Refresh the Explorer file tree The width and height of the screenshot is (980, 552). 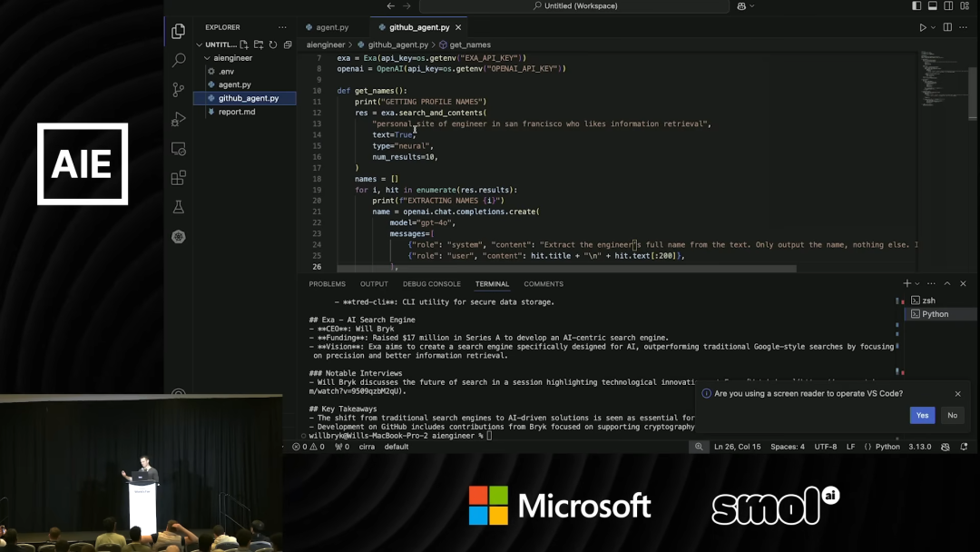tap(273, 44)
